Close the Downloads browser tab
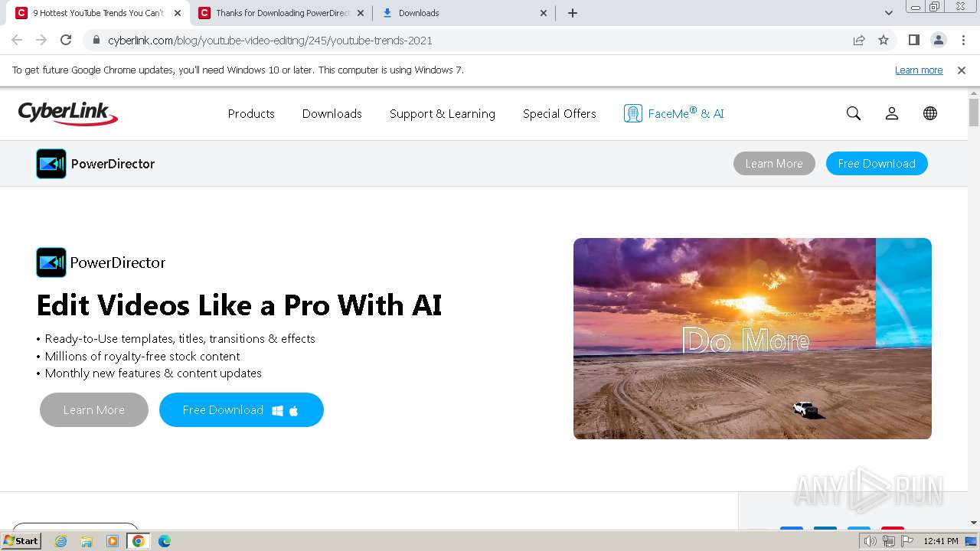Screen dimensions: 980x551 (544, 13)
